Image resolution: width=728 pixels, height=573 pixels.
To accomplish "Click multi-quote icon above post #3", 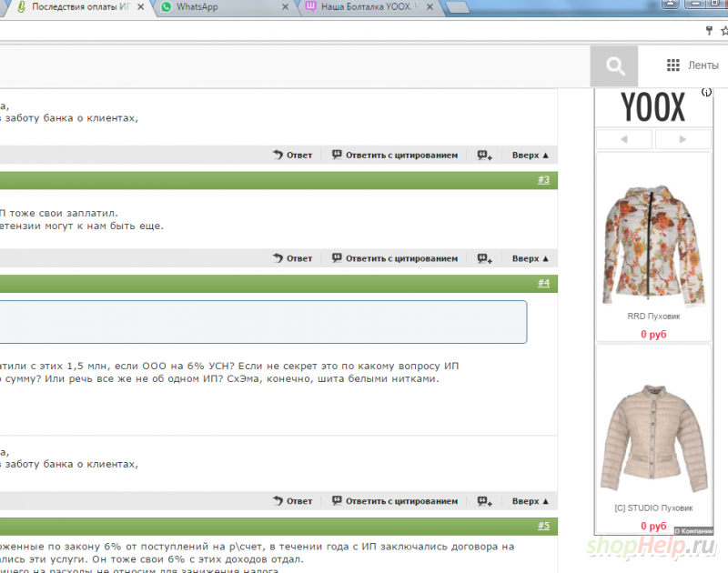I will point(485,156).
